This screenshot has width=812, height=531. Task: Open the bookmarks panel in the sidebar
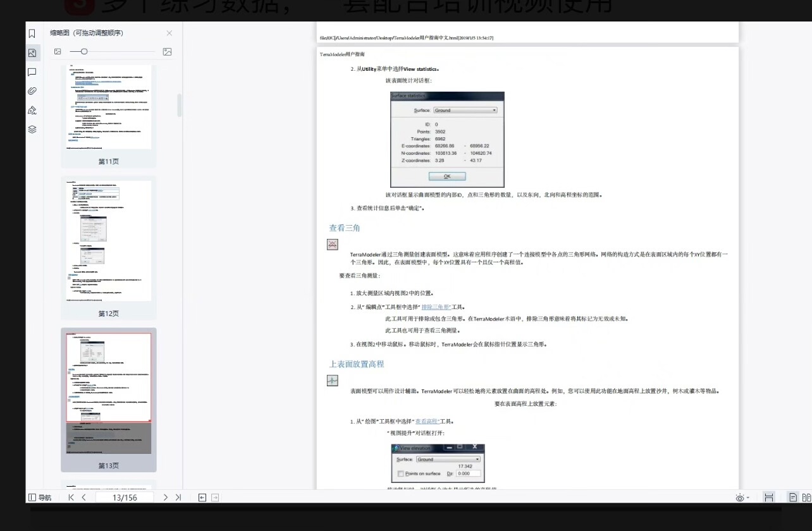(x=32, y=34)
